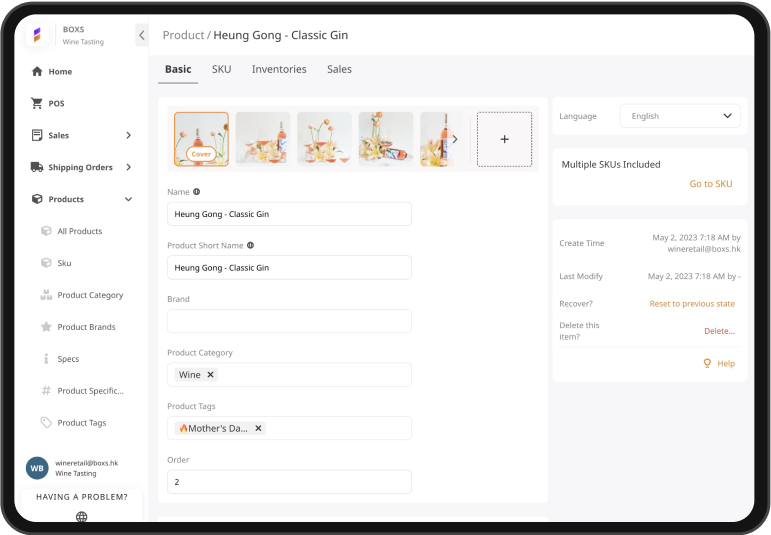Image resolution: width=771 pixels, height=535 pixels.
Task: Click the info icon next to Product Short Name
Action: (250, 245)
